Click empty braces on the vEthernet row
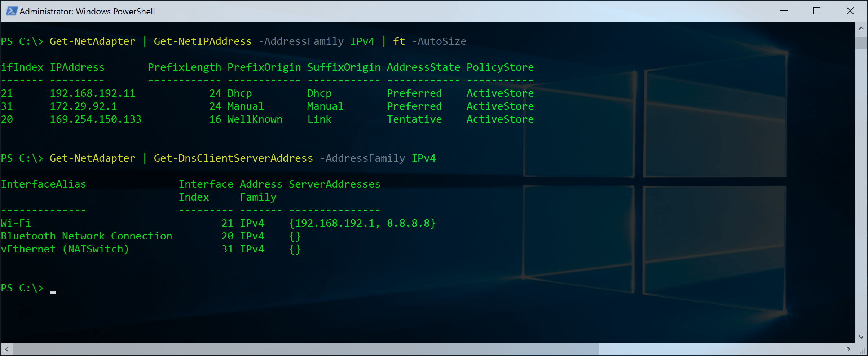This screenshot has height=356, width=868. (295, 249)
